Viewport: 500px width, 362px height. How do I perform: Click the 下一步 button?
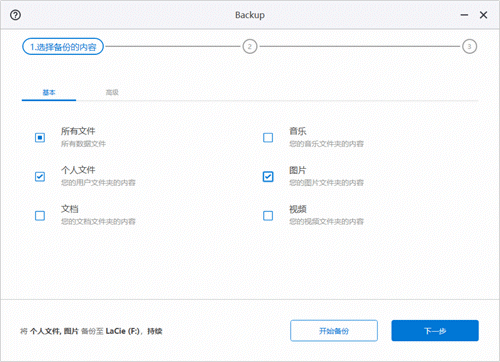435,331
